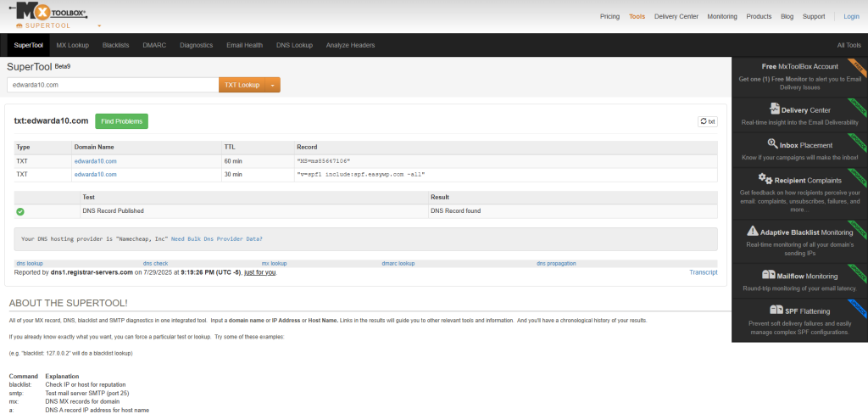Click the domain input field containing edwarda10.com
The height and width of the screenshot is (414, 868).
pos(113,85)
